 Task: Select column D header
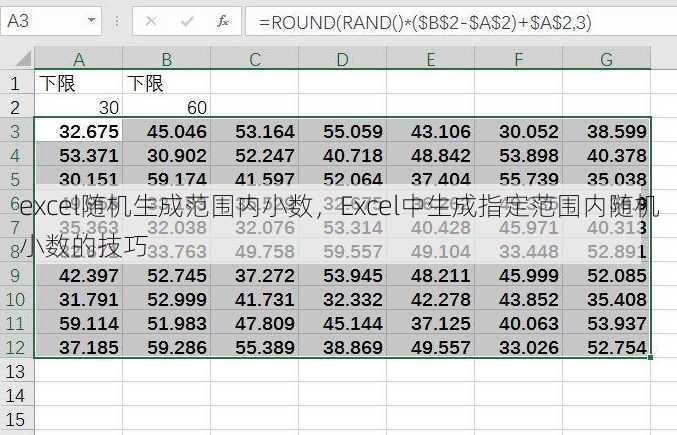(x=342, y=59)
